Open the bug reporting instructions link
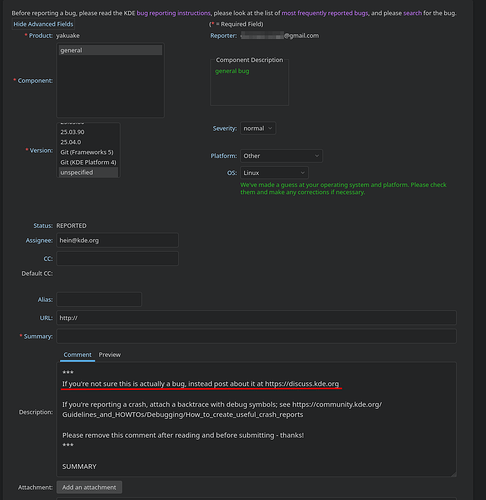This screenshot has height=500, width=486. point(174,13)
